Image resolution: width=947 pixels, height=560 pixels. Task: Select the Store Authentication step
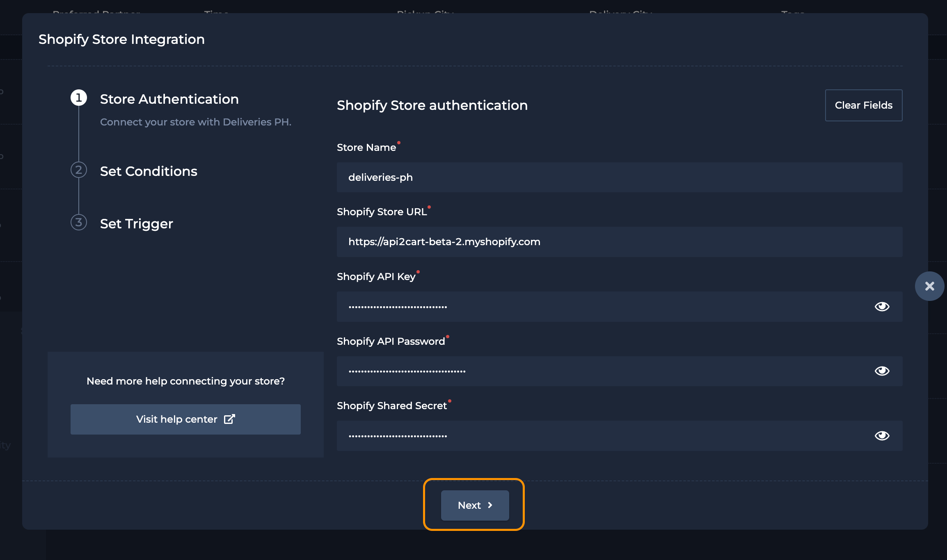[x=169, y=99]
